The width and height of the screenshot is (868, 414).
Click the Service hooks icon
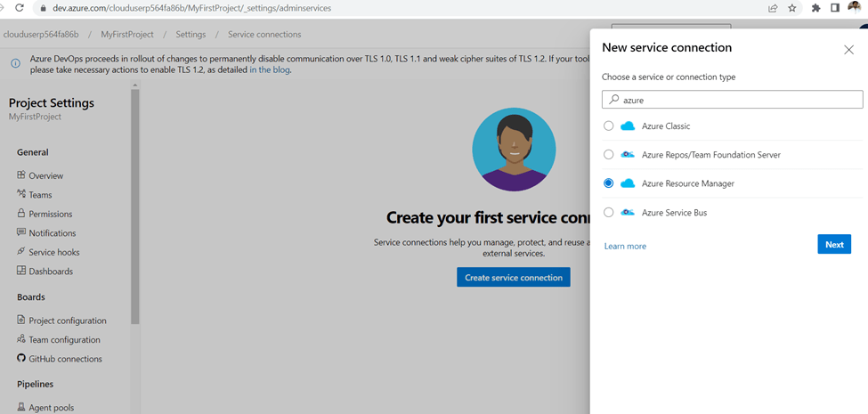click(x=21, y=252)
